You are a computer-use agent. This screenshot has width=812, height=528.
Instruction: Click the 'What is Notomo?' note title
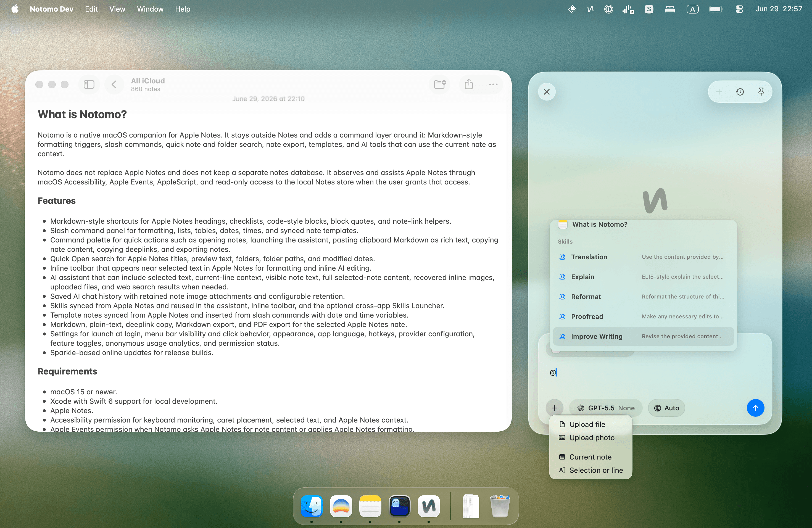pos(82,114)
